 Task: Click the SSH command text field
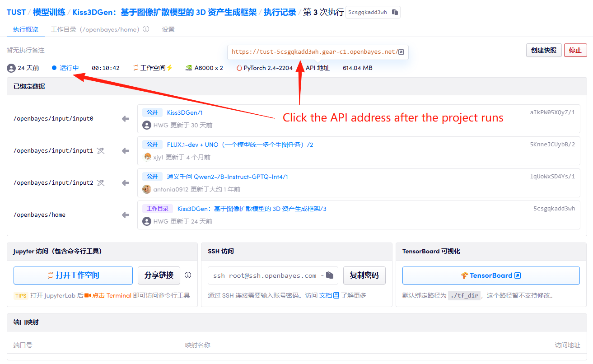[x=266, y=275]
